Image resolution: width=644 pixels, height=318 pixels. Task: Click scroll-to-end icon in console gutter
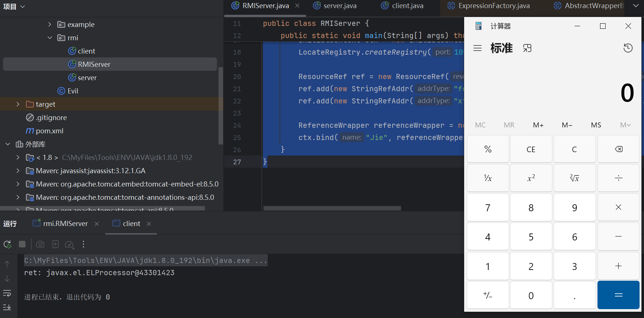[x=7, y=307]
